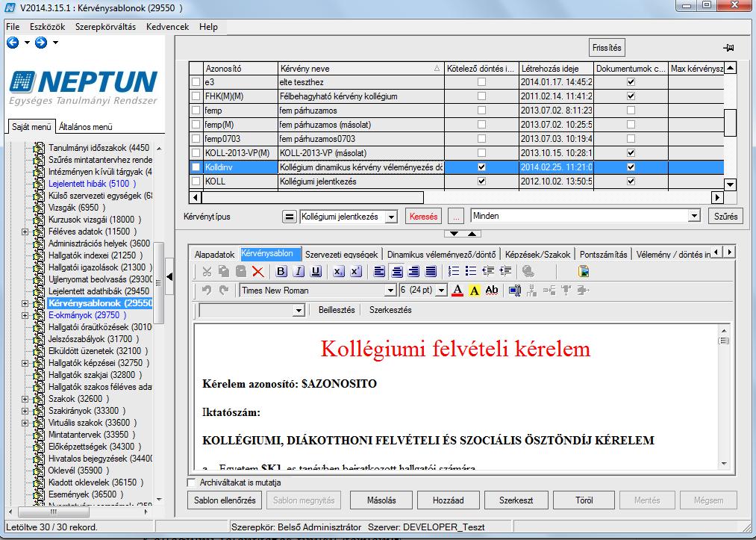The image size is (756, 540).
Task: Click the red X delete icon
Action: 258,272
